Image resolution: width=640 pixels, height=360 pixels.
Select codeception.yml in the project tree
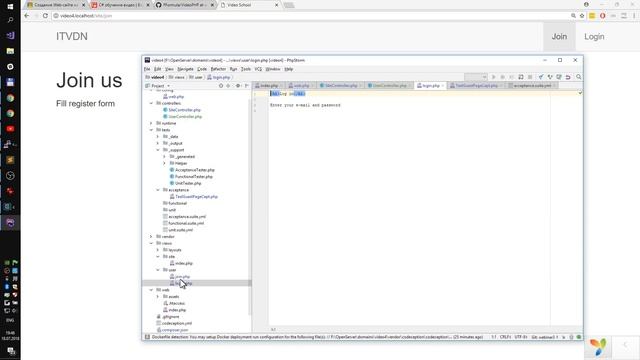176,323
